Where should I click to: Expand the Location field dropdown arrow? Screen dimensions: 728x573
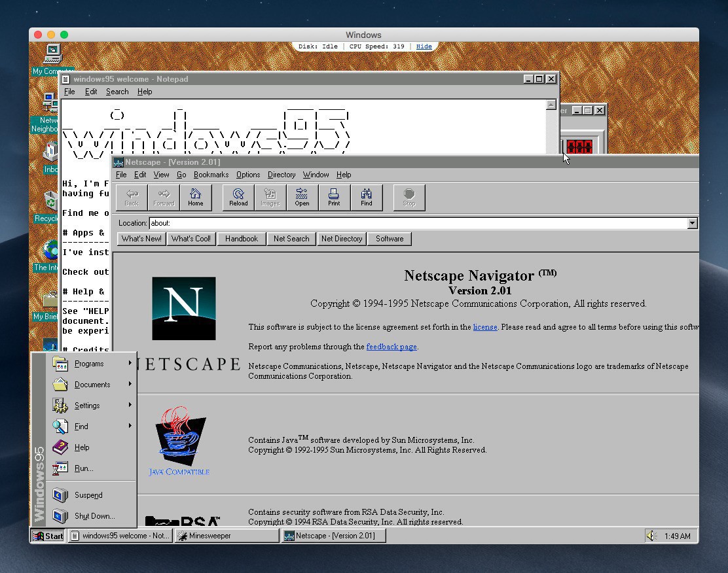pos(692,223)
